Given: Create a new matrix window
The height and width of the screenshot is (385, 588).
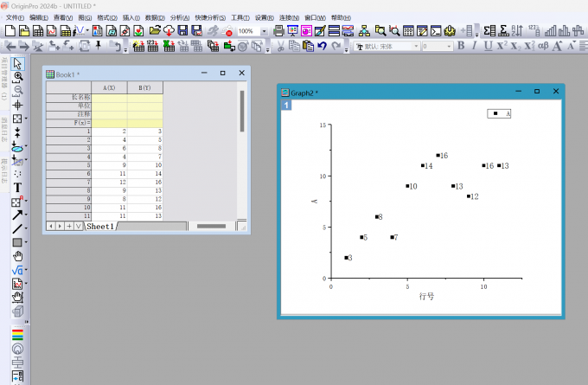Looking at the screenshot, I should [66, 31].
